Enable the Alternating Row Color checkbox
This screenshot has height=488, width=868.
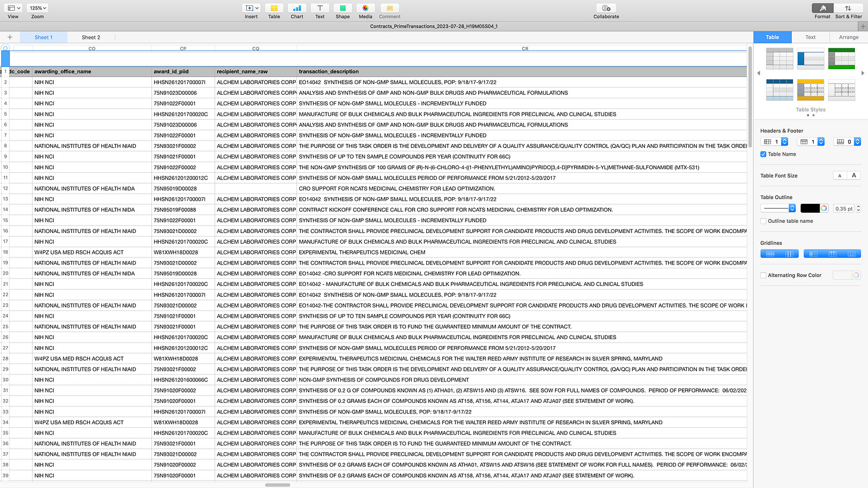tap(764, 275)
